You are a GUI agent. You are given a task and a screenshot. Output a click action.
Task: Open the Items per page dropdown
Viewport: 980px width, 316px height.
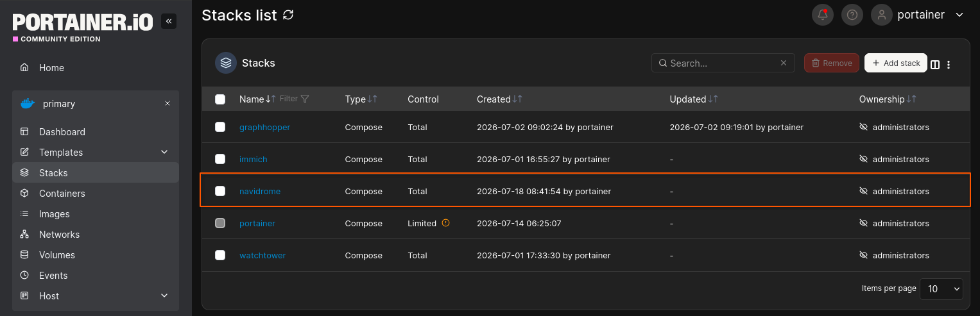[941, 288]
